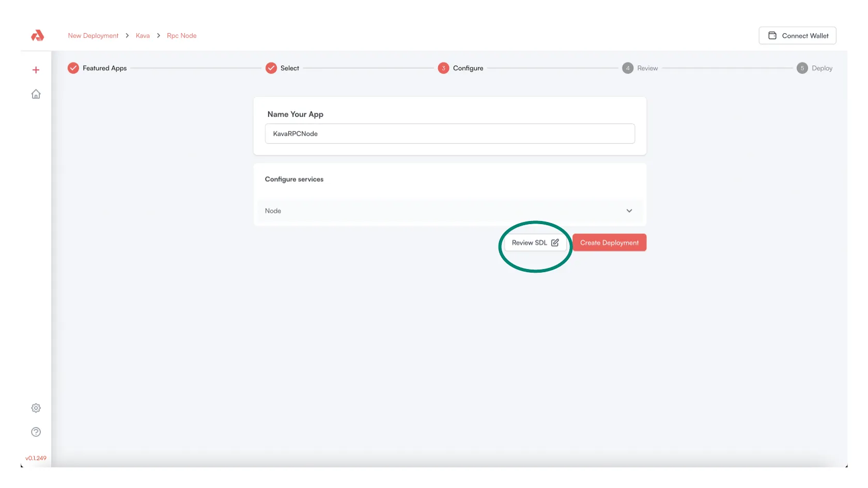Jump to the Deploy step
This screenshot has width=868, height=488.
click(x=822, y=68)
